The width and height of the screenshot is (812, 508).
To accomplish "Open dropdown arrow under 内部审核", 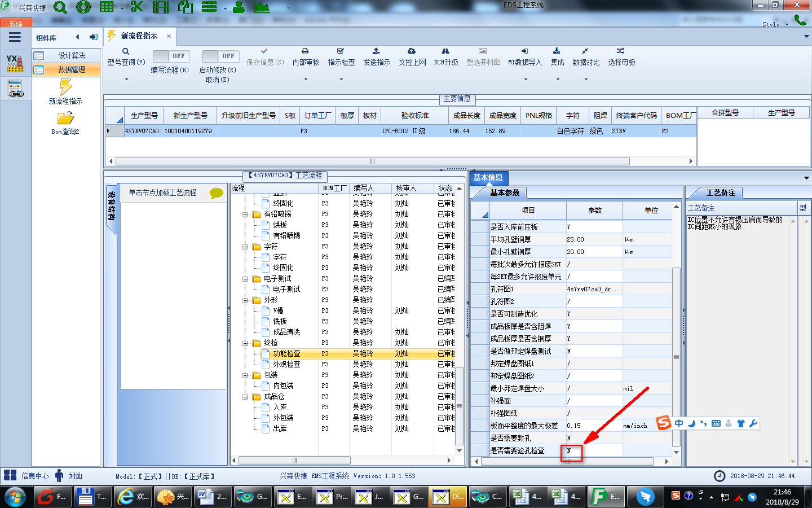I will click(306, 80).
